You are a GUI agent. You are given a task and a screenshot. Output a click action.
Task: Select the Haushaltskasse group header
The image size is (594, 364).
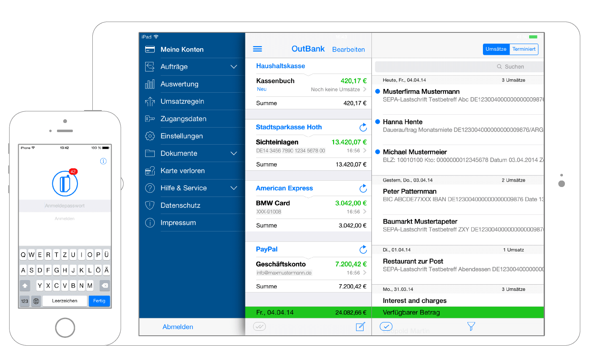(x=280, y=66)
